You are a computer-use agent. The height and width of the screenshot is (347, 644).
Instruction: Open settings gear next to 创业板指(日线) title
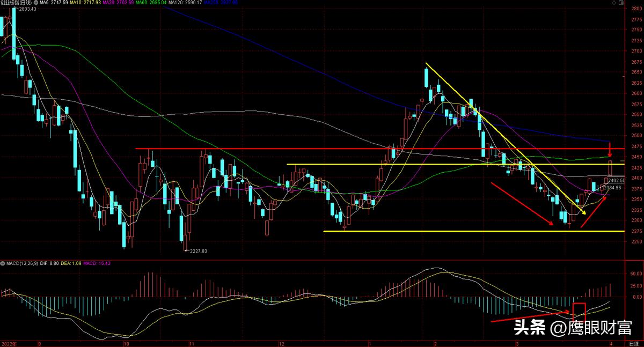point(36,3)
